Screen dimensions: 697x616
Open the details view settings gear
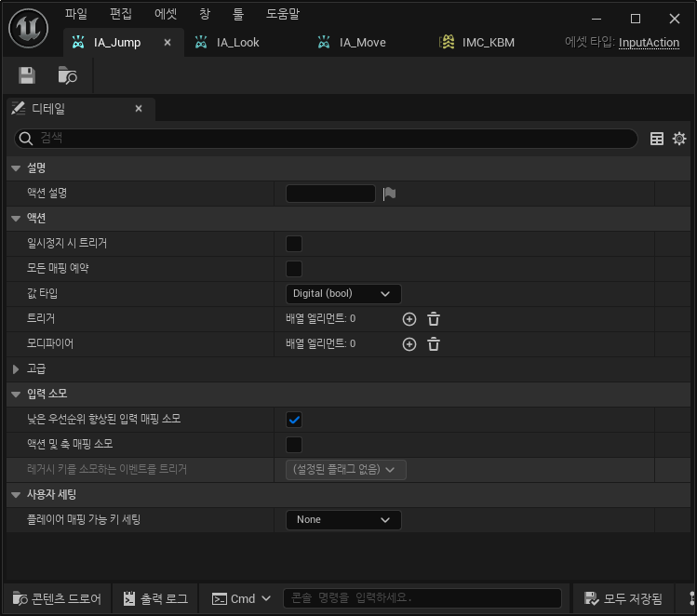pos(679,139)
